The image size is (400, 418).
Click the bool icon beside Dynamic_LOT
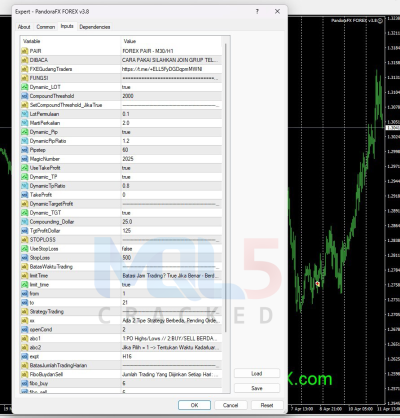(25, 87)
